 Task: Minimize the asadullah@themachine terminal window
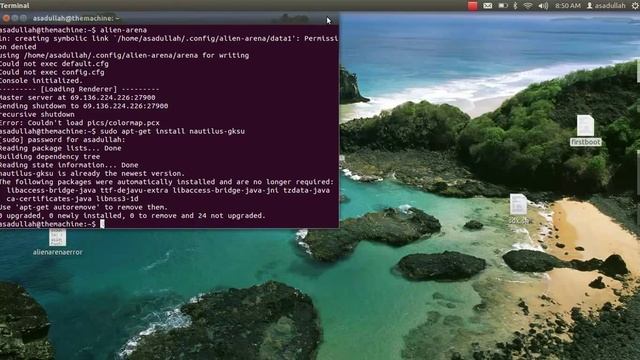click(15, 18)
